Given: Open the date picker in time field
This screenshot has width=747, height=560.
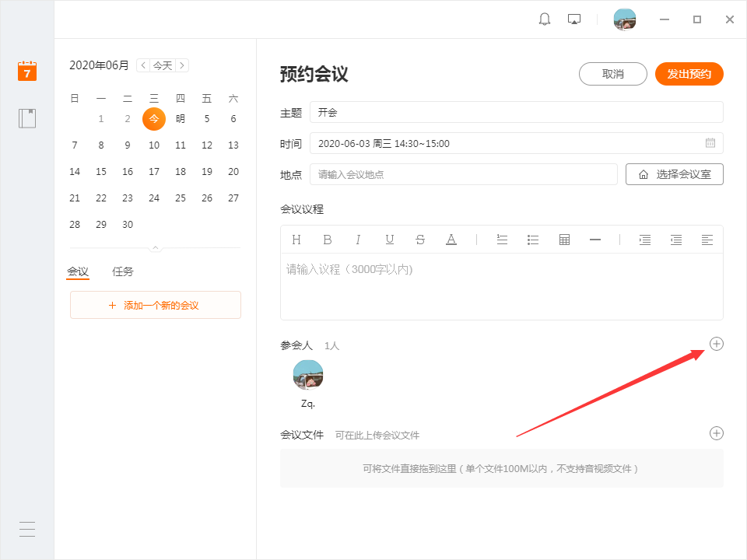Looking at the screenshot, I should [x=710, y=143].
